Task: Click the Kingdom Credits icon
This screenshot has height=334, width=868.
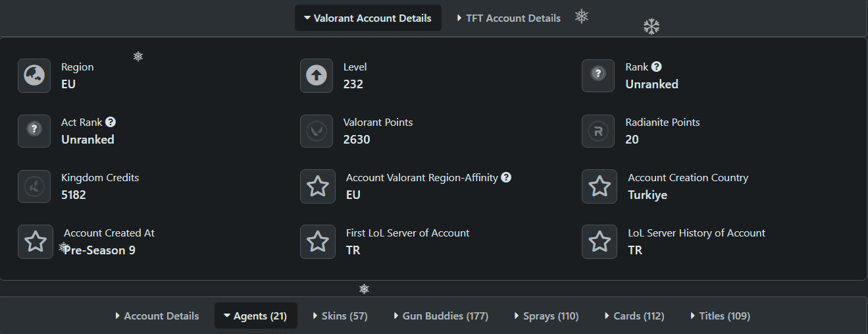Action: tap(34, 186)
